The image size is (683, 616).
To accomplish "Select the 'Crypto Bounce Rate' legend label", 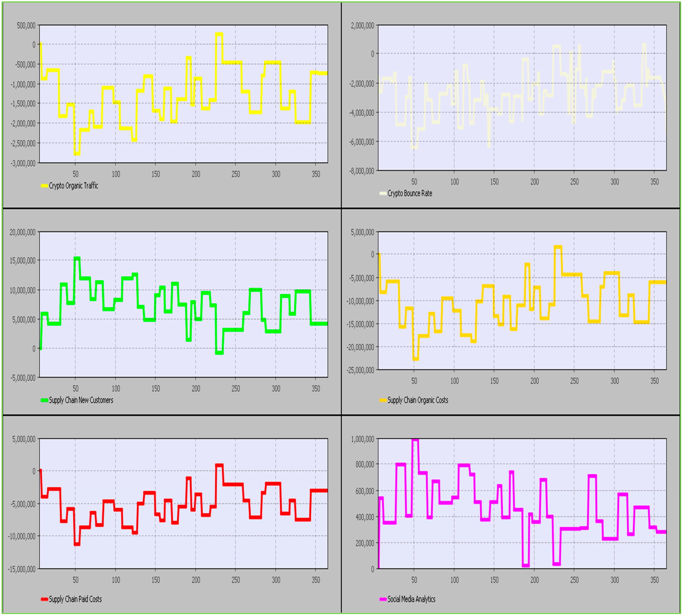I will click(410, 193).
